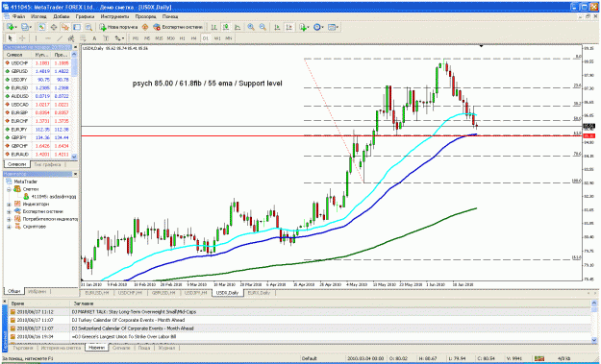The image size is (601, 364).
Task: Toggle the Експертни системи button
Action: click(x=178, y=27)
